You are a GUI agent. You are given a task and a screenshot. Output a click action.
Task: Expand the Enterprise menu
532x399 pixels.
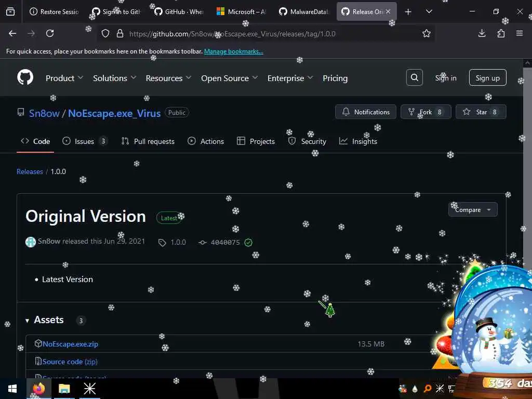[290, 78]
